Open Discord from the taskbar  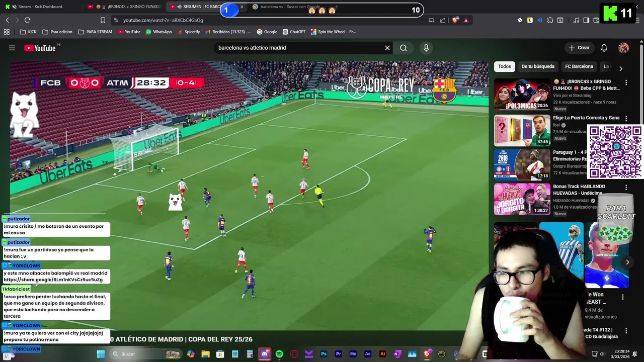pos(265,354)
